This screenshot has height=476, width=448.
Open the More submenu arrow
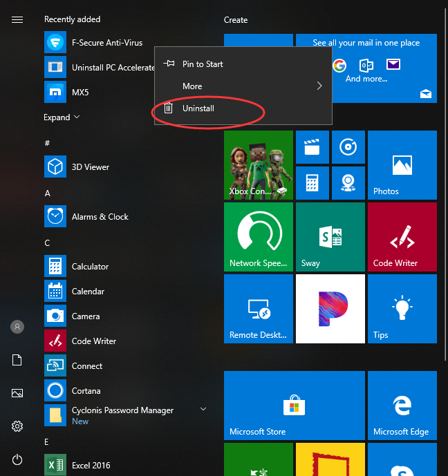click(x=319, y=86)
